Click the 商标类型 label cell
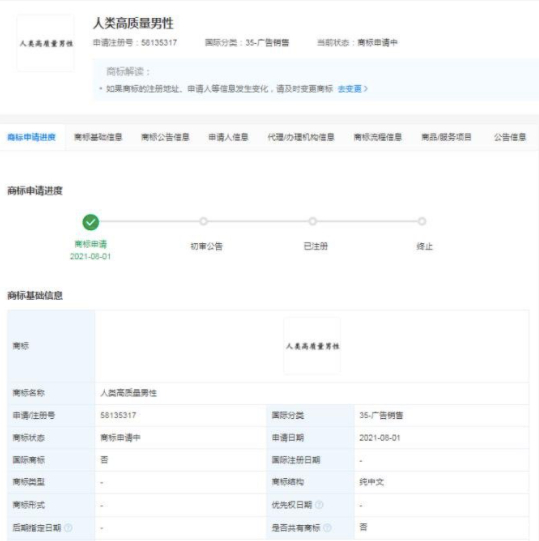 tap(51, 482)
